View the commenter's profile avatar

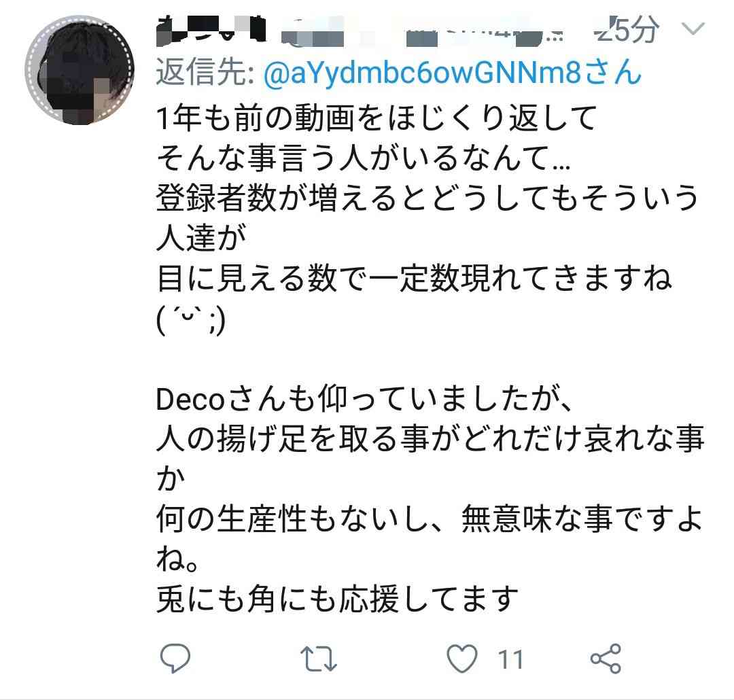click(80, 70)
